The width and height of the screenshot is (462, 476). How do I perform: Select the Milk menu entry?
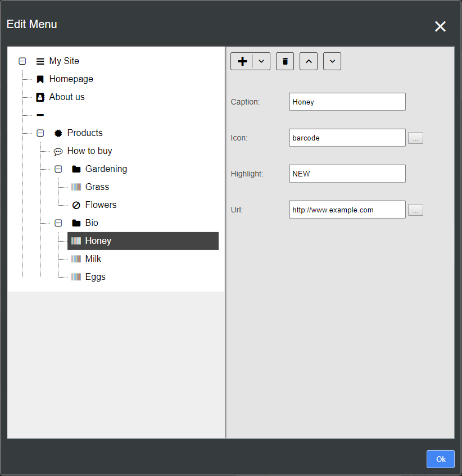[x=93, y=259]
